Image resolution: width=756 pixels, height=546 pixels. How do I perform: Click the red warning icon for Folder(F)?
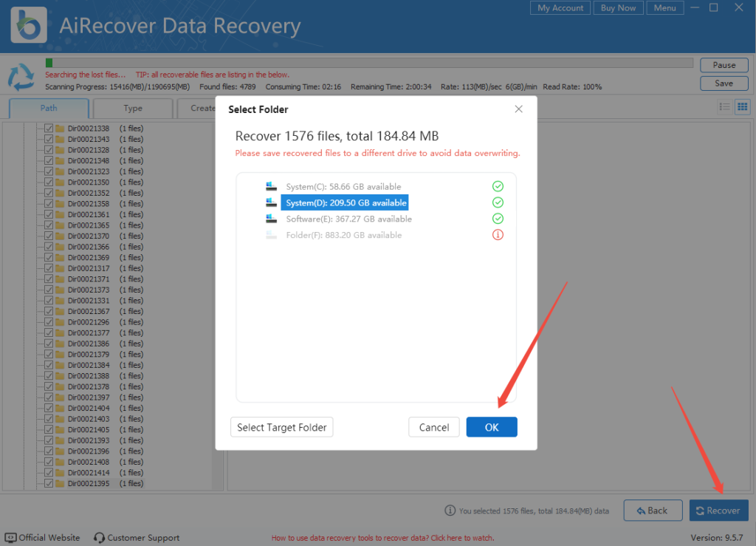[x=498, y=235]
